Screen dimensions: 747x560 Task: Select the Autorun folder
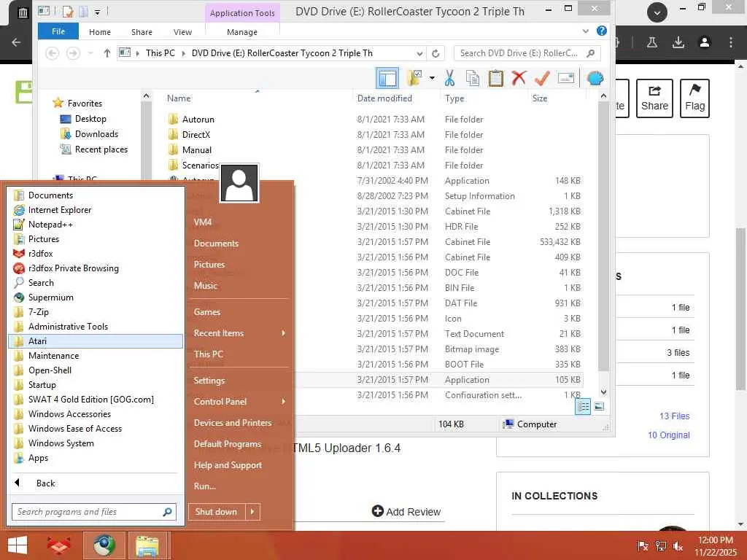(198, 119)
